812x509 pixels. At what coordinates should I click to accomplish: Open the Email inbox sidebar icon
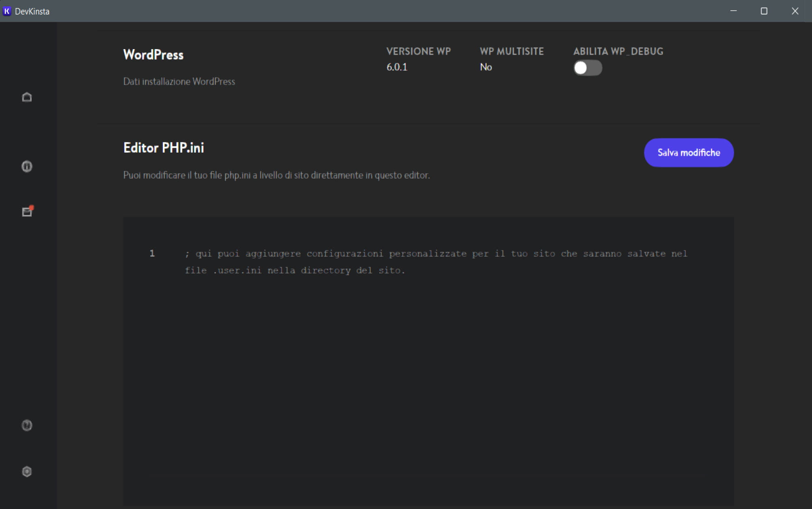click(x=27, y=212)
